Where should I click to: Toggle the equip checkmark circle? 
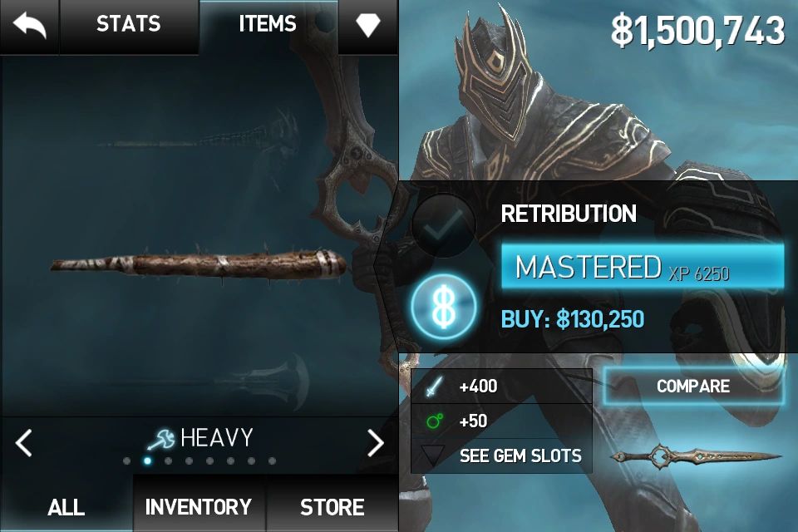click(x=444, y=226)
